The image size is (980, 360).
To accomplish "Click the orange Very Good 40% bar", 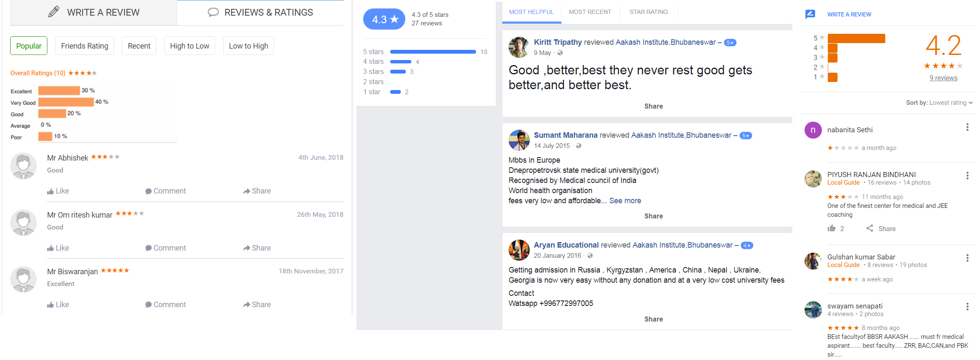I will point(66,102).
